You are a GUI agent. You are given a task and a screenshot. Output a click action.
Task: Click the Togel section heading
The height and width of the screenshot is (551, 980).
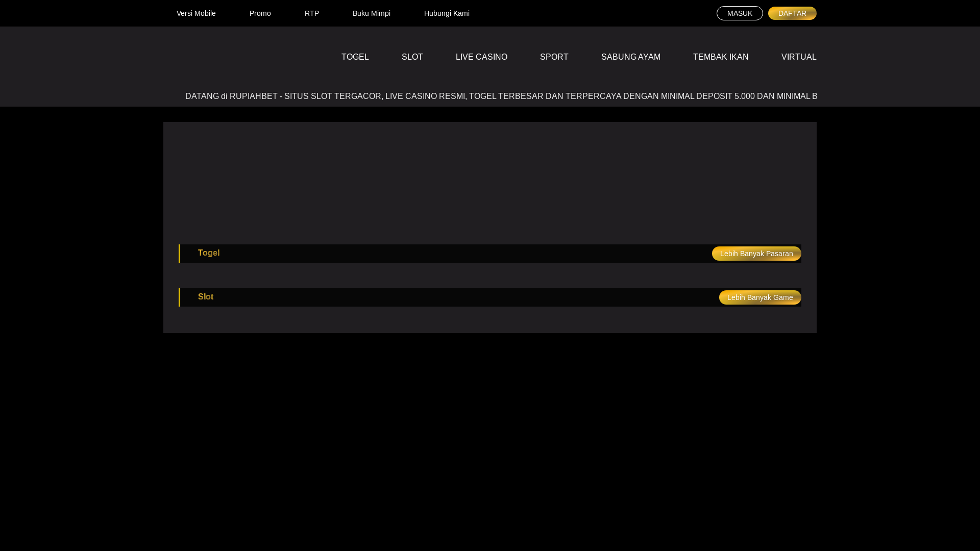click(x=209, y=253)
